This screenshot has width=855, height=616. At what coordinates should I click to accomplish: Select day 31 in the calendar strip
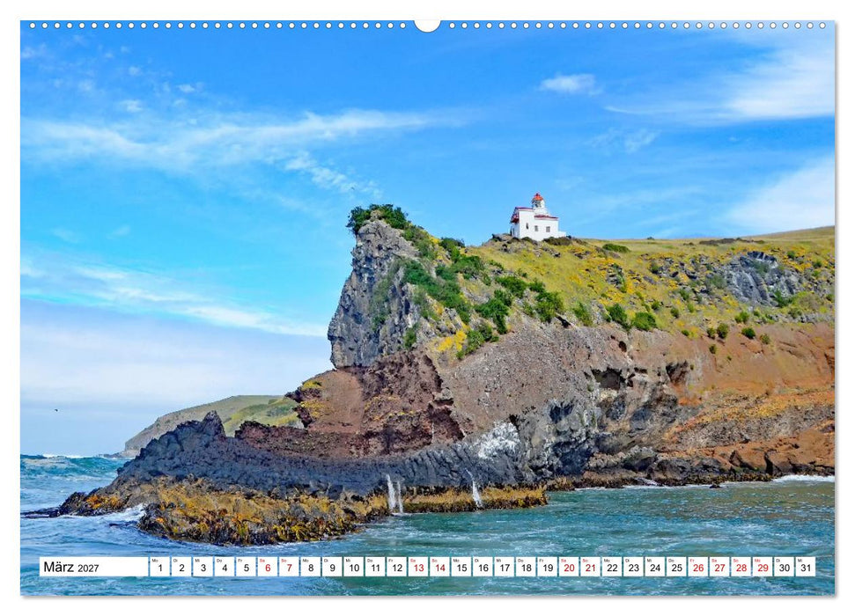pyautogui.click(x=806, y=567)
